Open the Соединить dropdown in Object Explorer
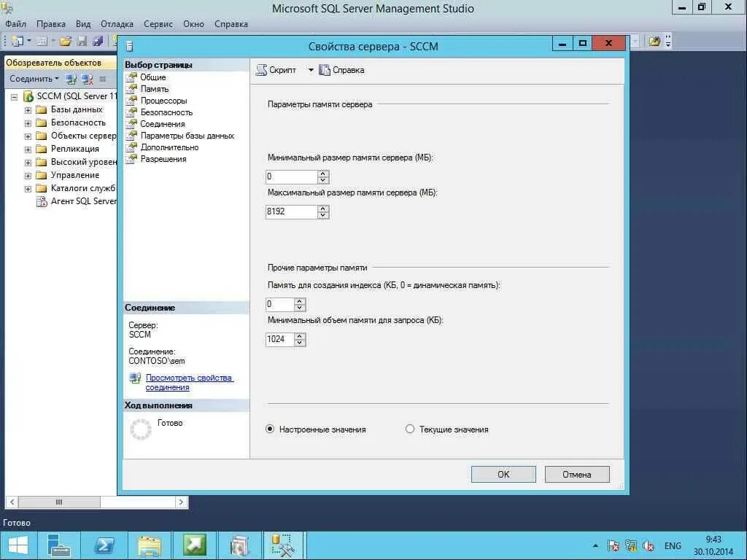The image size is (747, 560). pyautogui.click(x=34, y=79)
